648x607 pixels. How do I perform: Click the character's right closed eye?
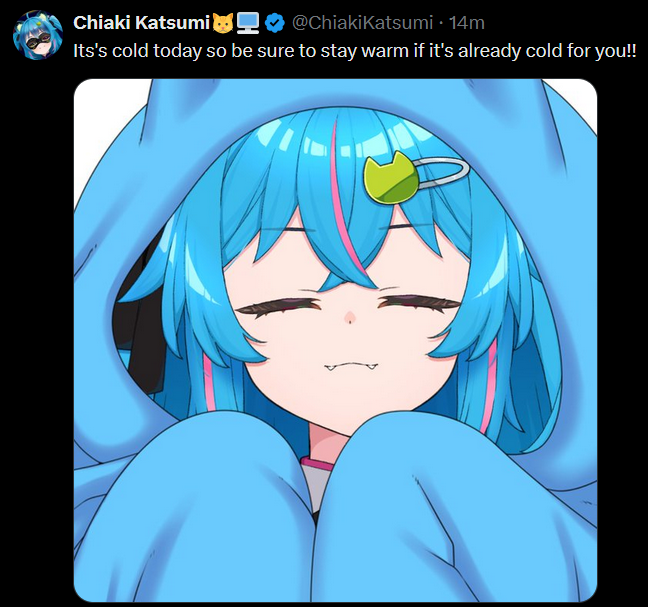pyautogui.click(x=419, y=305)
